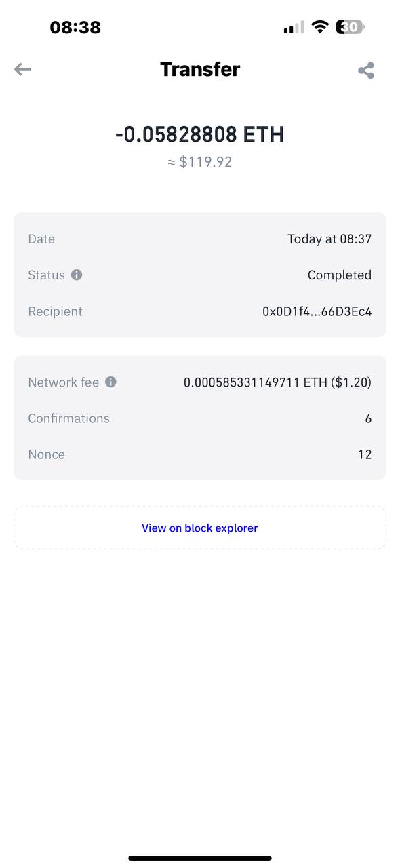Tap the -0.05828808 ETH amount
Screen dimensions: 400x868
(200, 134)
